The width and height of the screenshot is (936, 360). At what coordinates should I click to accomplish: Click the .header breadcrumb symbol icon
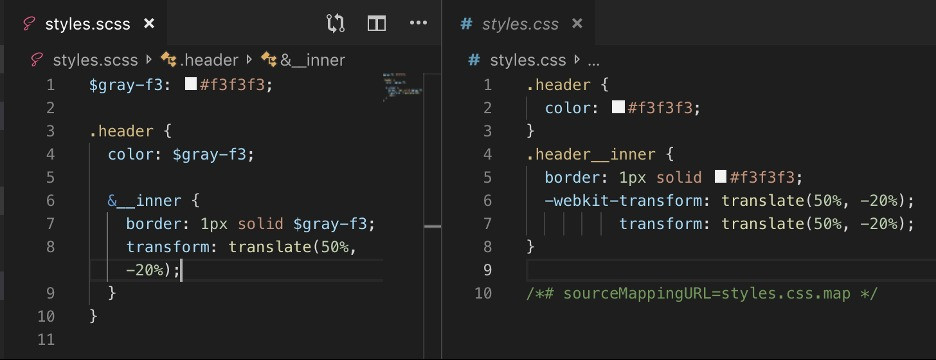169,60
